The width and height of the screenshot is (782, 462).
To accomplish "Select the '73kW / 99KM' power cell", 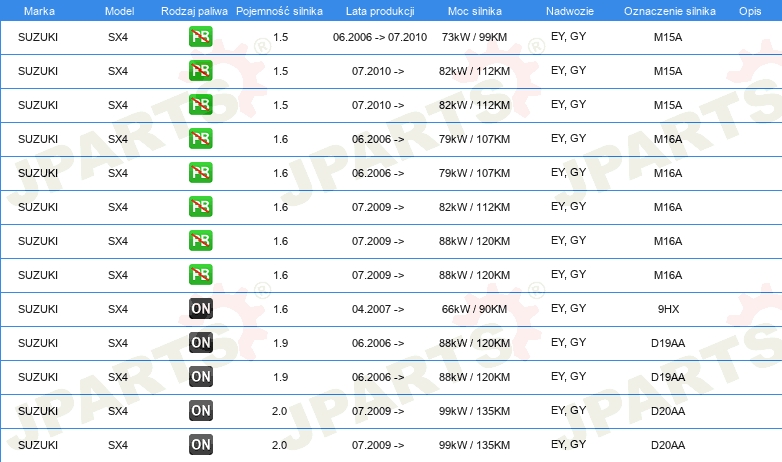I will pyautogui.click(x=474, y=37).
